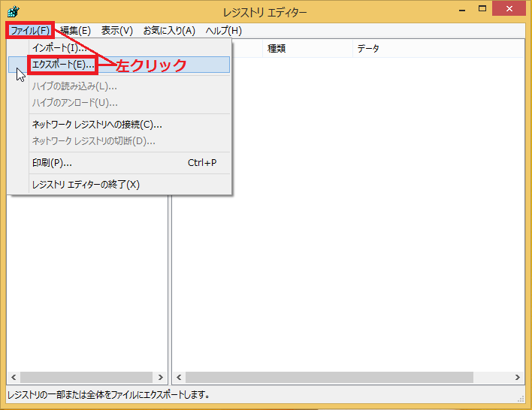This screenshot has height=410, width=532.
Task: Minimize the Registry Editor window
Action: (462, 9)
